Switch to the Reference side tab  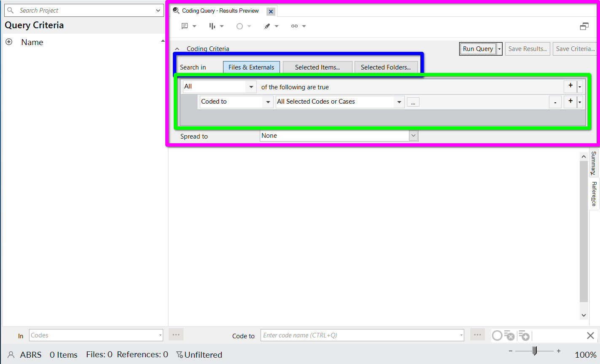(x=594, y=194)
